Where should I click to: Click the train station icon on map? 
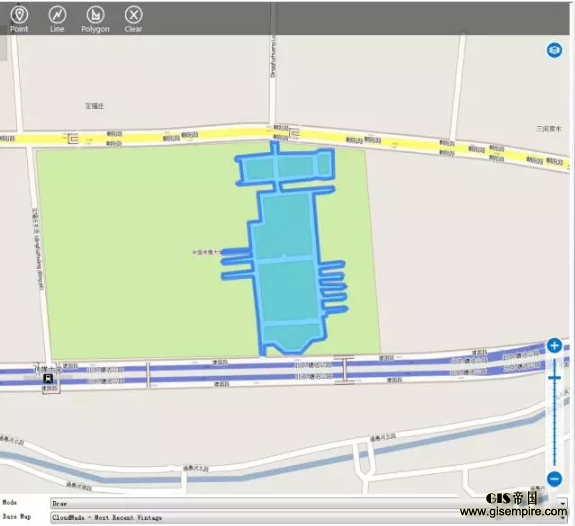point(48,378)
